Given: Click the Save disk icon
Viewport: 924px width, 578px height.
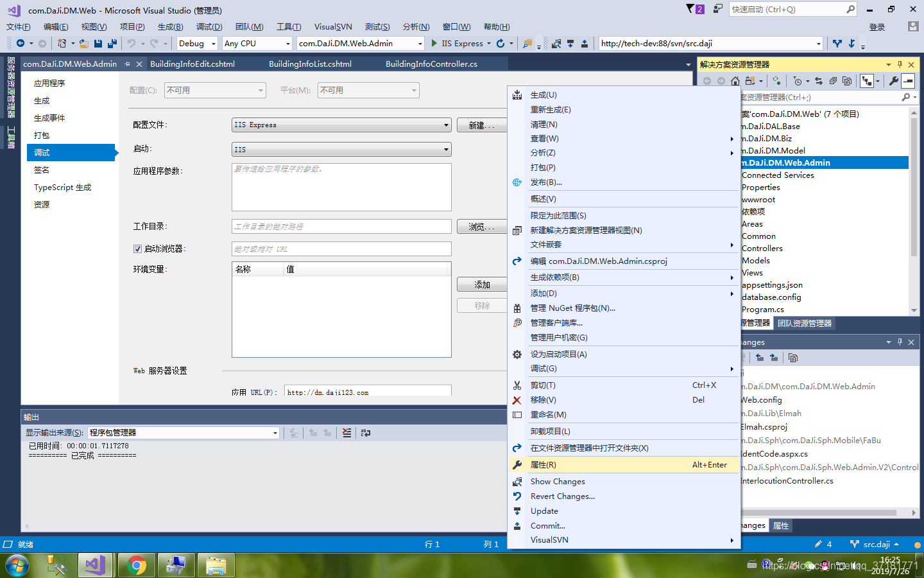Looking at the screenshot, I should [x=98, y=43].
